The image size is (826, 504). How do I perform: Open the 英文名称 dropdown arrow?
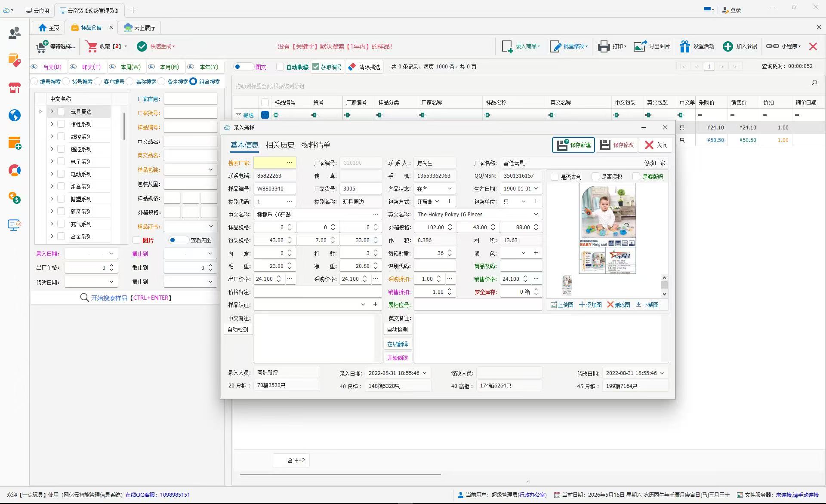point(536,215)
